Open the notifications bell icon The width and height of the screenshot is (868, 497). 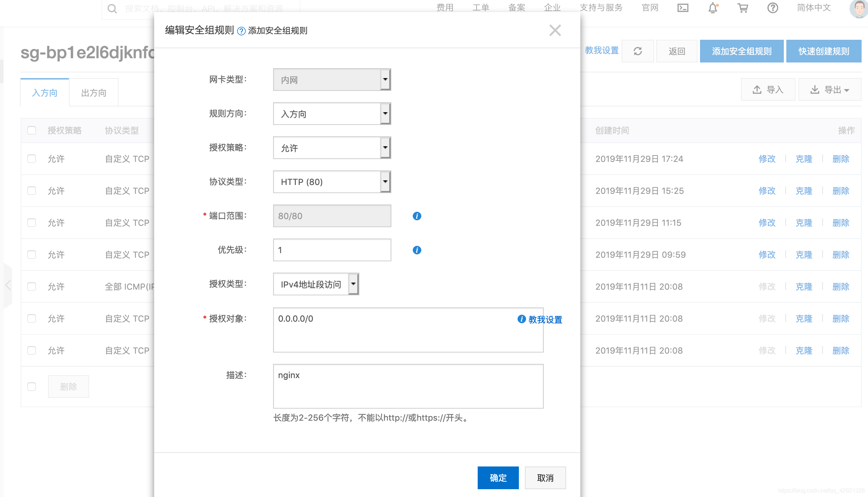click(x=713, y=8)
